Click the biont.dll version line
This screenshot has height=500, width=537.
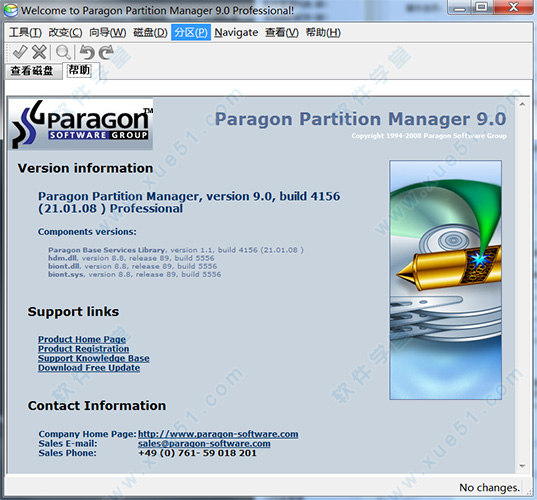(x=133, y=266)
